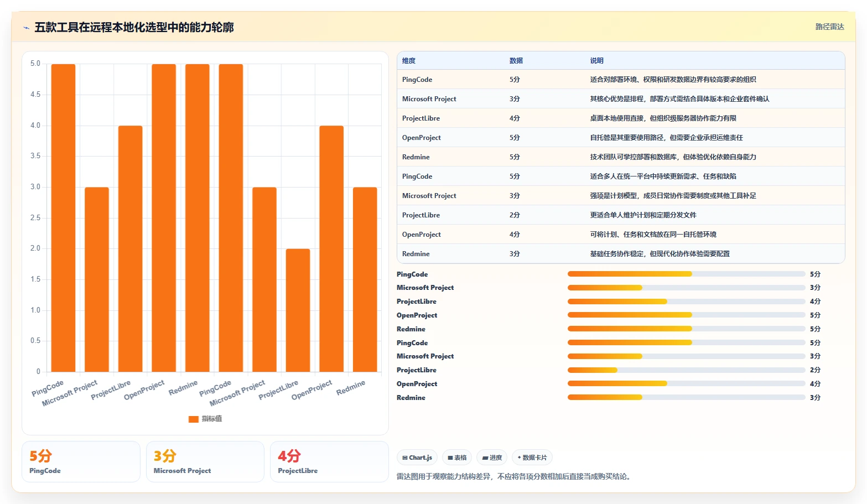
Task: Click the small icon beside the dashboard title
Action: [26, 28]
